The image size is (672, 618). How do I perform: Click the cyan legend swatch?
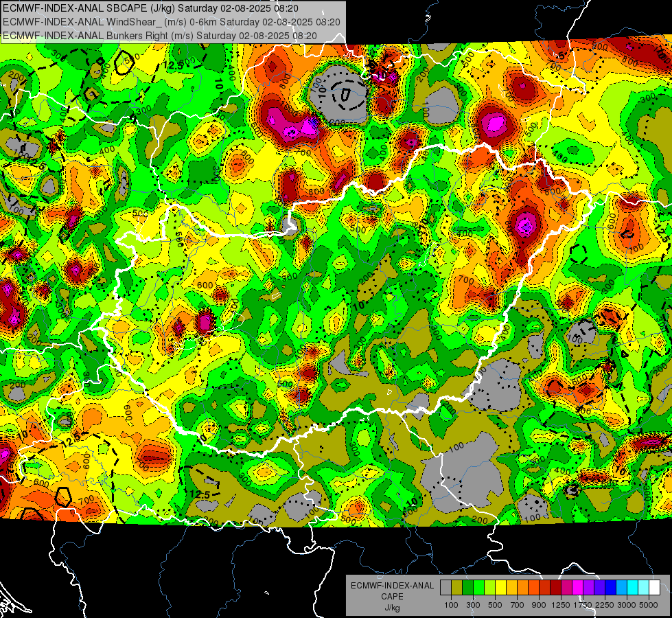[x=633, y=588]
